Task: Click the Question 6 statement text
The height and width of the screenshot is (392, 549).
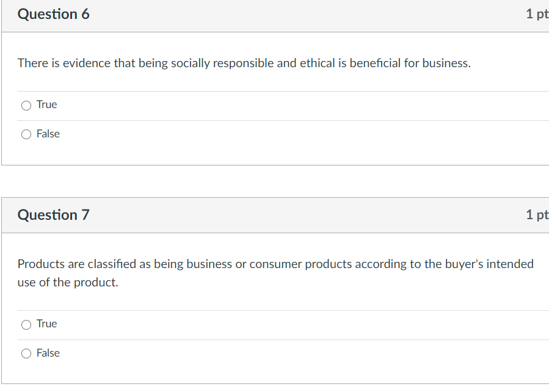Action: click(x=244, y=63)
